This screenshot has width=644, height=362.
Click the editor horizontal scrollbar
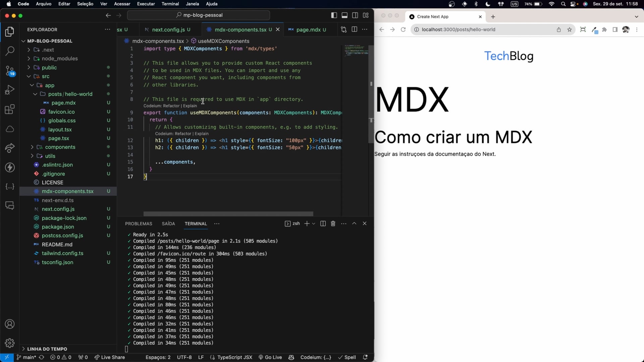tap(228, 214)
